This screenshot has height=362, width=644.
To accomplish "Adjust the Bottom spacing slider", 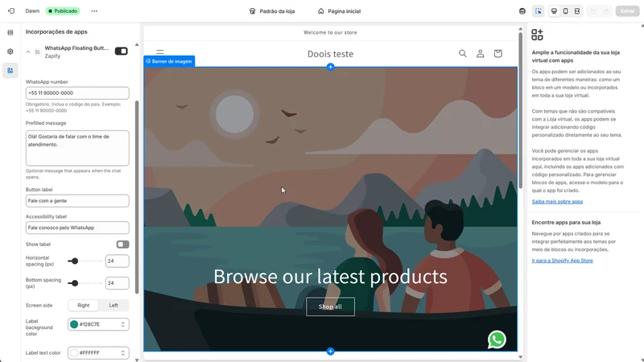I will (x=85, y=283).
